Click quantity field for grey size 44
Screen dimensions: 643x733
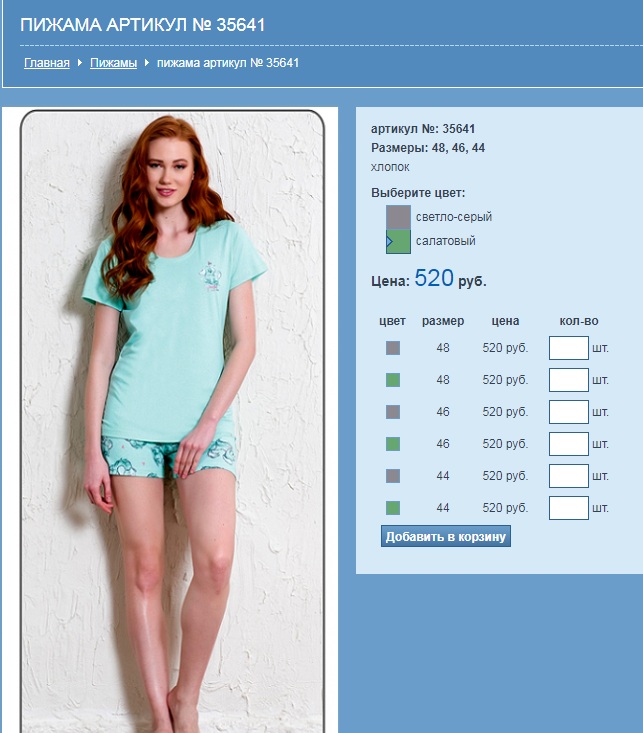click(x=569, y=476)
